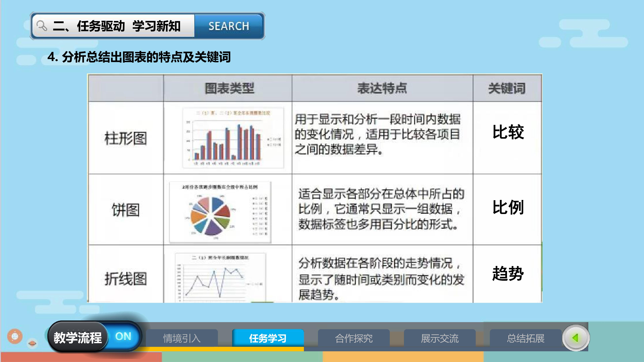This screenshot has height=362, width=644.
Task: Select the 任务学习 tab
Action: [268, 338]
